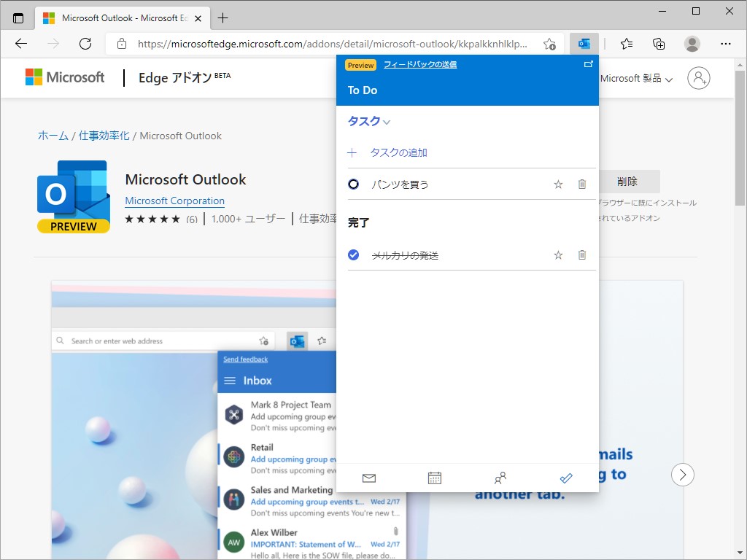This screenshot has width=747, height=560.
Task: Click the 削除 button
Action: tap(627, 182)
